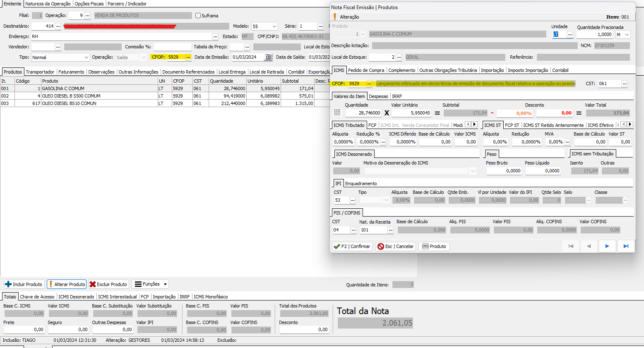Toggle the Suframa checkbox

click(x=198, y=16)
